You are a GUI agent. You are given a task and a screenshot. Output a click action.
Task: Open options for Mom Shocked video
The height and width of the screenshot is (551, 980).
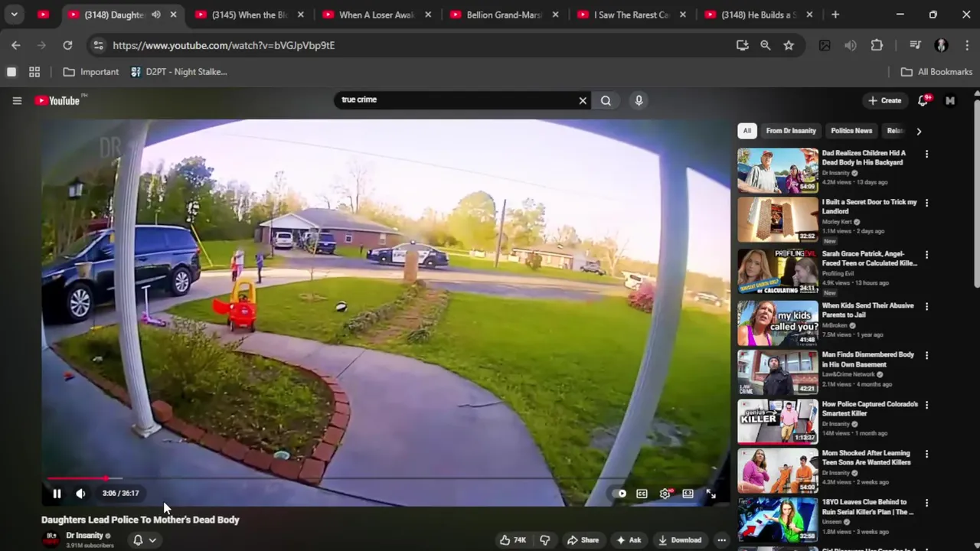(x=926, y=454)
